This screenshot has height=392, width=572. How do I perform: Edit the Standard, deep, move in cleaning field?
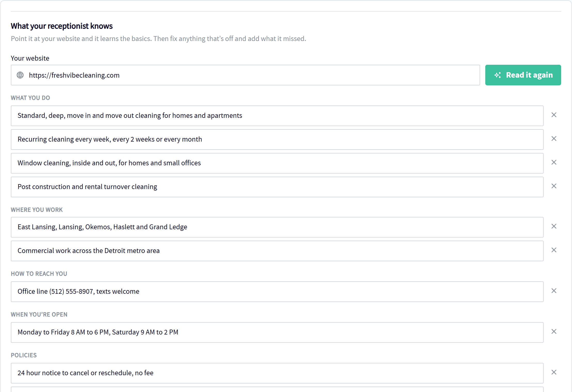click(x=277, y=116)
